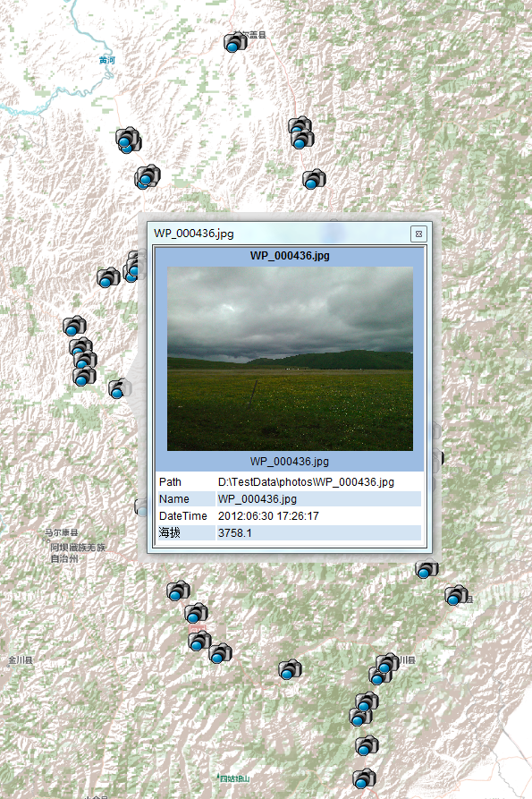This screenshot has height=799, width=532.
Task: Click the 黄河 river label on map
Action: click(x=107, y=60)
